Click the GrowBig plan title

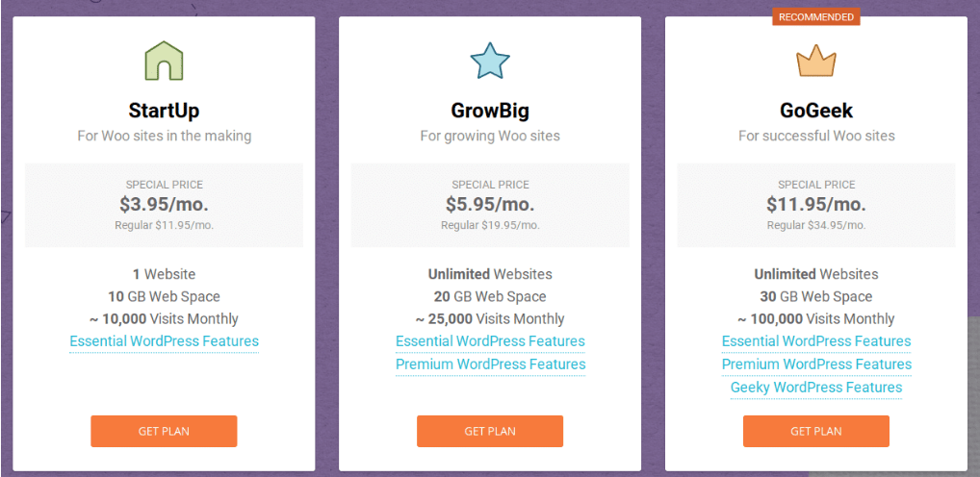[x=490, y=111]
